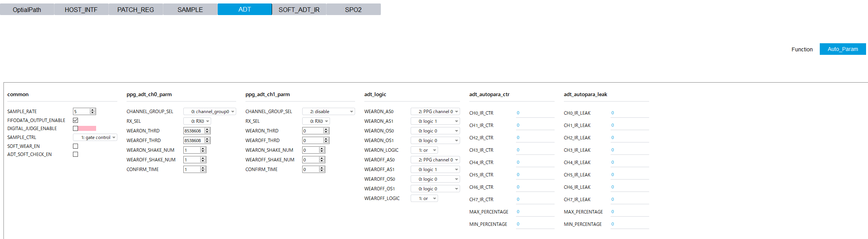
Task: Increase ch0 CONFIRM_TIME using up spinner arrow
Action: (x=203, y=168)
